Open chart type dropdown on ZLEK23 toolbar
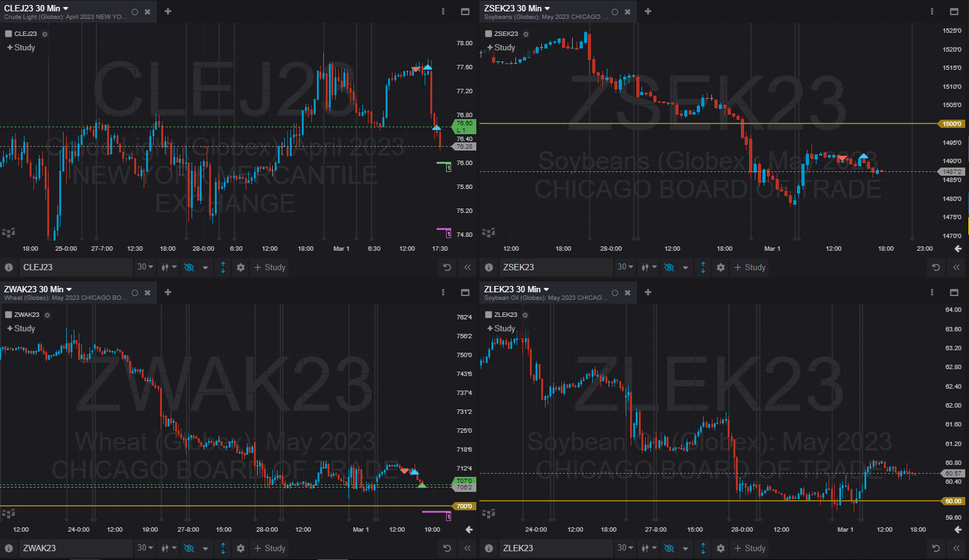 click(649, 548)
